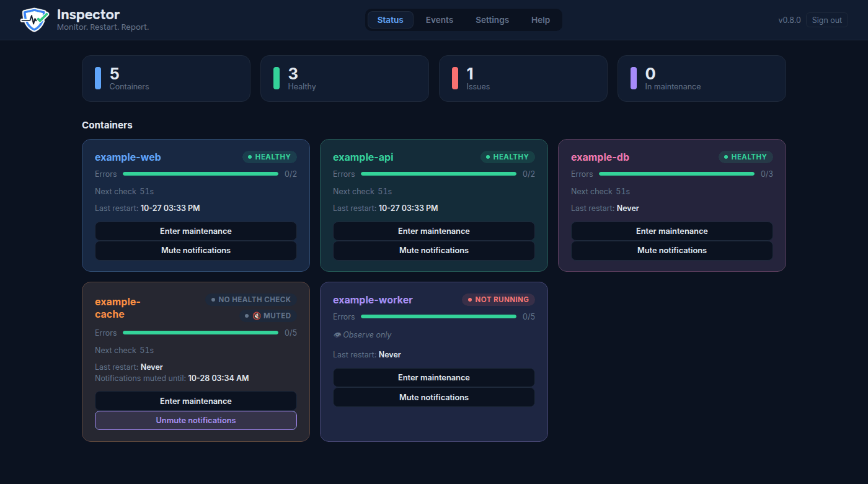Click the example-cache errors progress bar
This screenshot has width=868, height=484.
click(201, 333)
